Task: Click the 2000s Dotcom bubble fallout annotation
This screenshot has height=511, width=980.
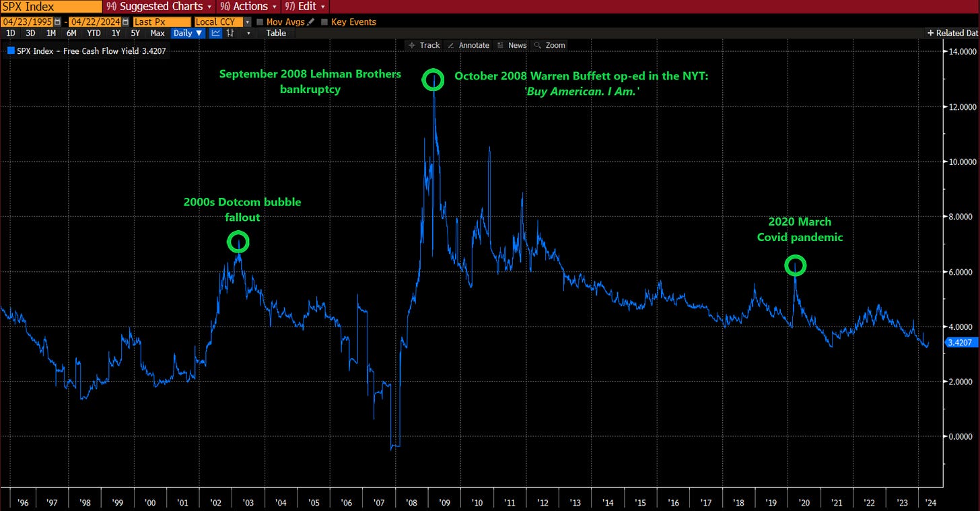Action: click(242, 209)
